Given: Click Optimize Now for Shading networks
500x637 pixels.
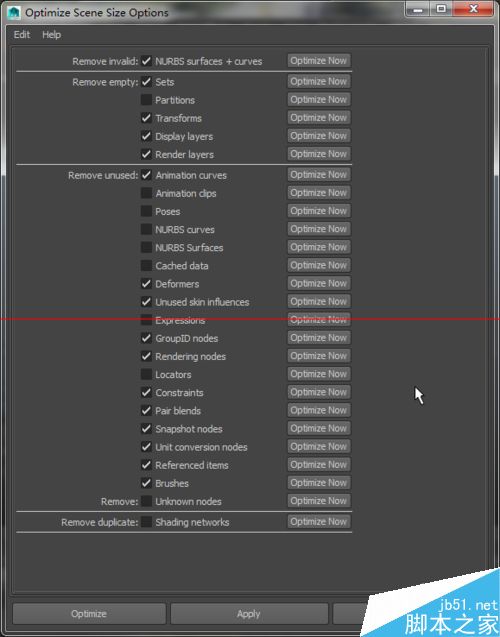Looking at the screenshot, I should (319, 522).
